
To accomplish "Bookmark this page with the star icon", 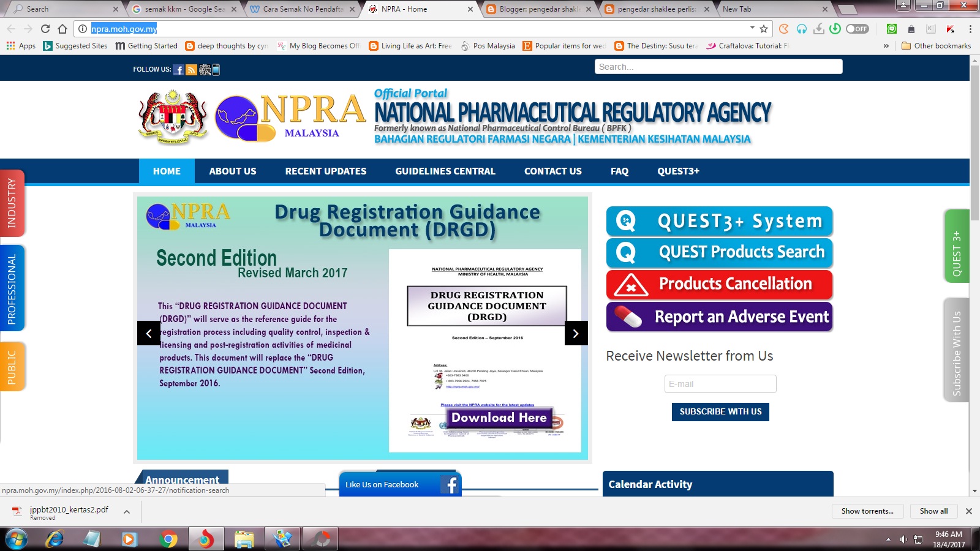I will coord(764,29).
